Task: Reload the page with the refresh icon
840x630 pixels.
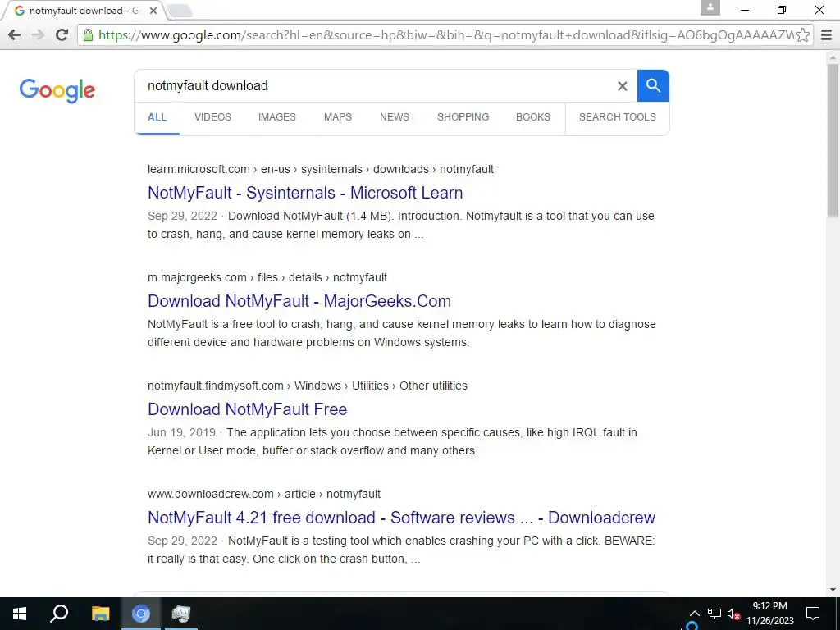Action: 62,35
